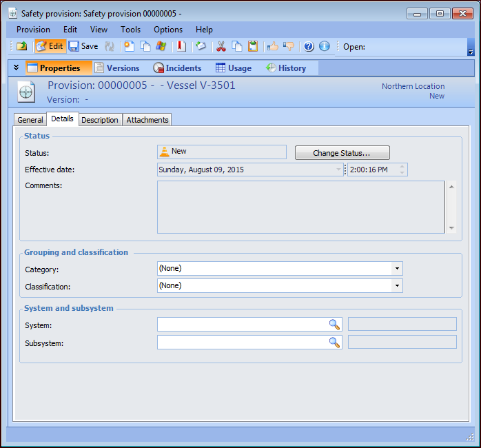
Task: Click into the System input field
Action: [241, 324]
